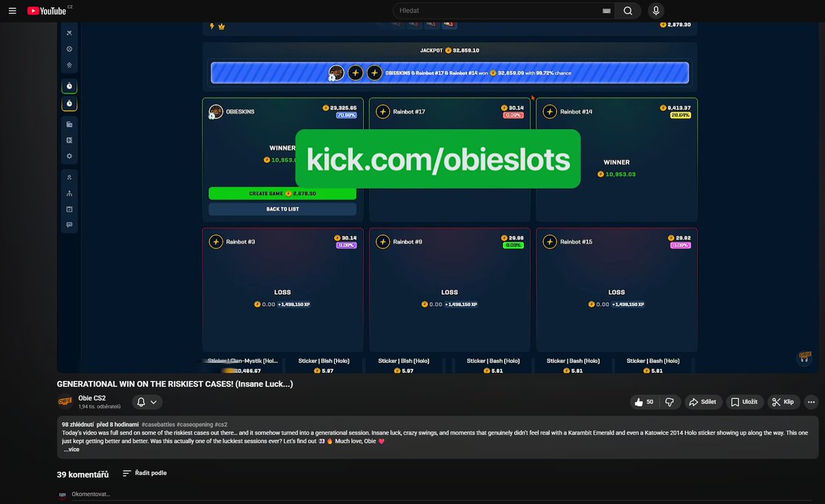Image resolution: width=825 pixels, height=504 pixels.
Task: Save the video with Uložit
Action: [745, 402]
